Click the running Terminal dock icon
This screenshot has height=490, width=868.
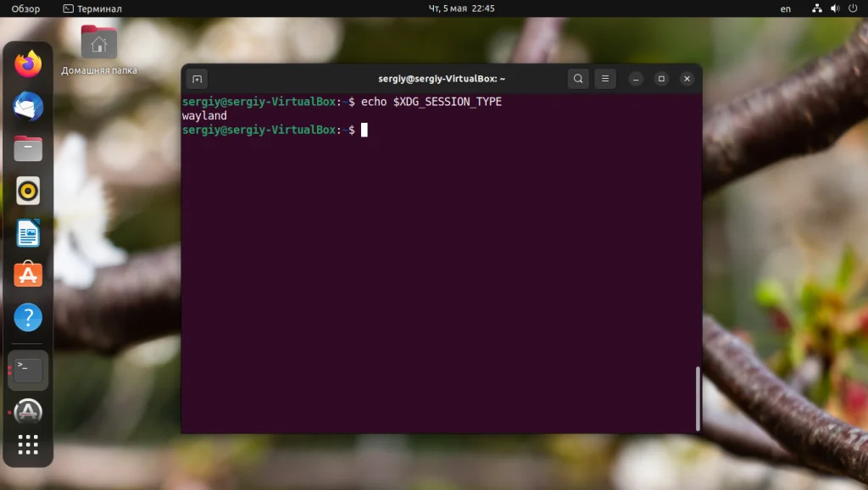pos(28,370)
